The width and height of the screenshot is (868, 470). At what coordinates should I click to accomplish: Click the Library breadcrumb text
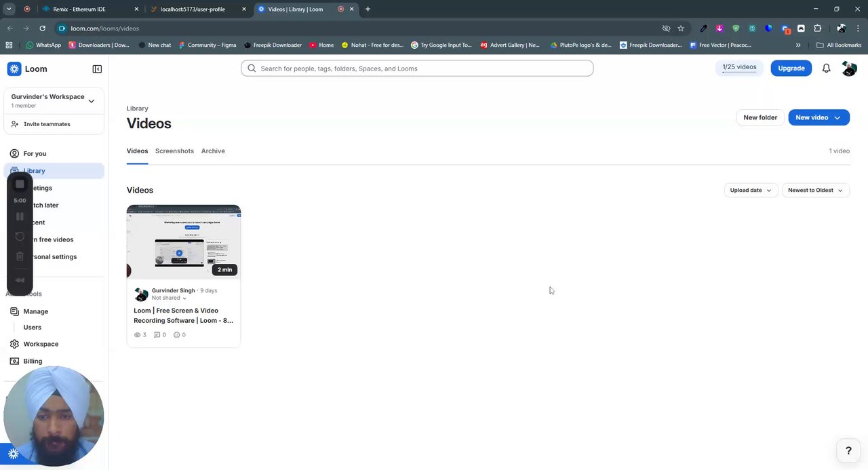pyautogui.click(x=137, y=109)
